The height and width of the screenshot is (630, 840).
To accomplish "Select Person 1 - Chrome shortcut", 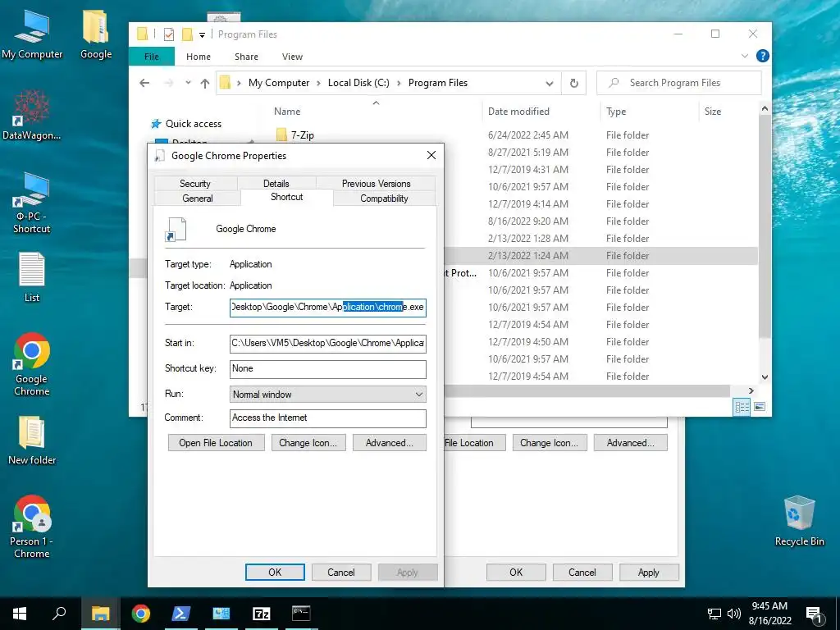I will [x=32, y=527].
